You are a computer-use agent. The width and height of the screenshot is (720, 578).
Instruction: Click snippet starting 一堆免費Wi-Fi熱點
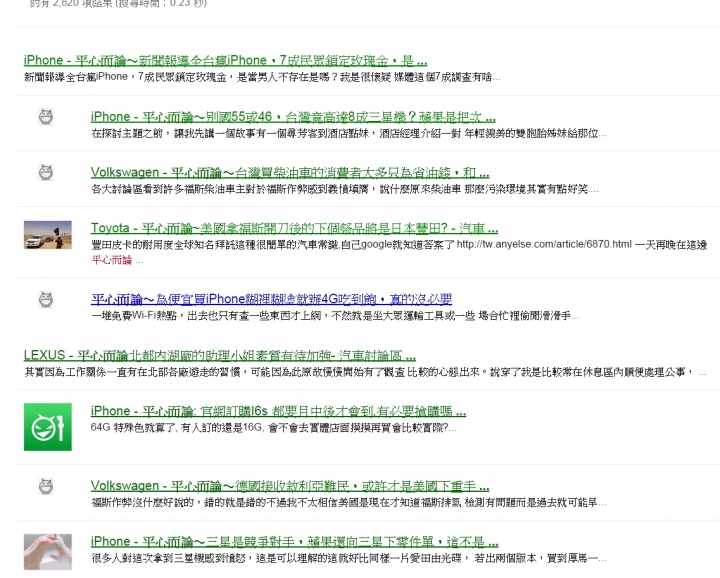tap(335, 316)
